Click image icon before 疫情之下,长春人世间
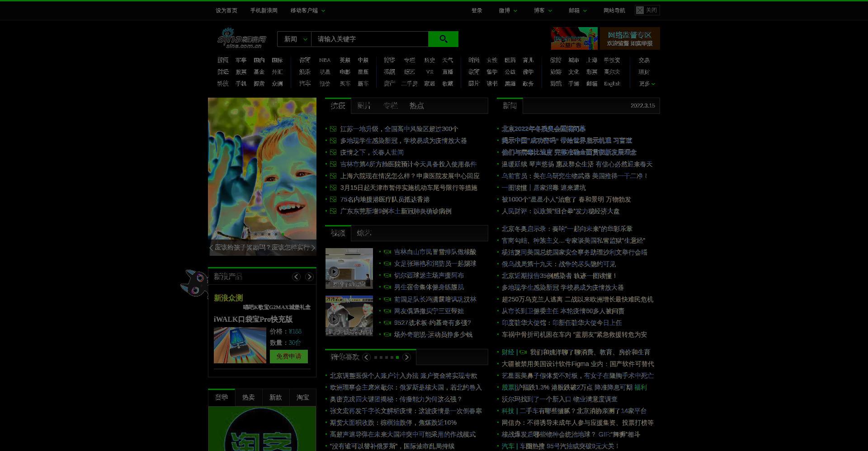The image size is (868, 451). coord(333,153)
